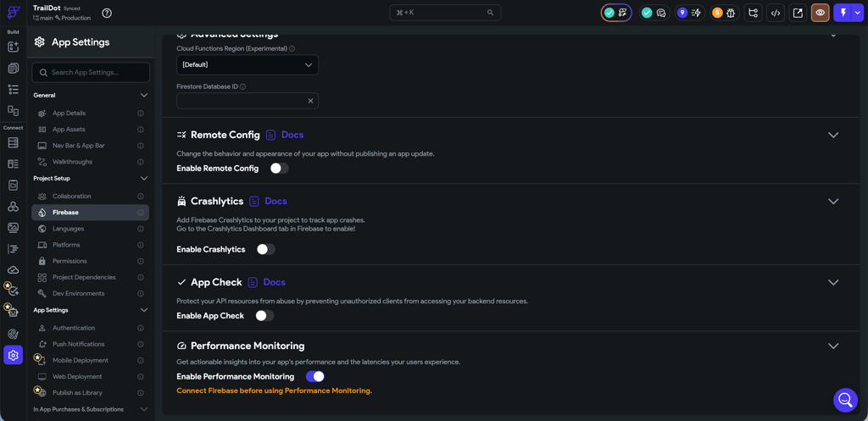868x421 pixels.
Task: Open the Cloud Functions cloud icon
Action: click(14, 270)
